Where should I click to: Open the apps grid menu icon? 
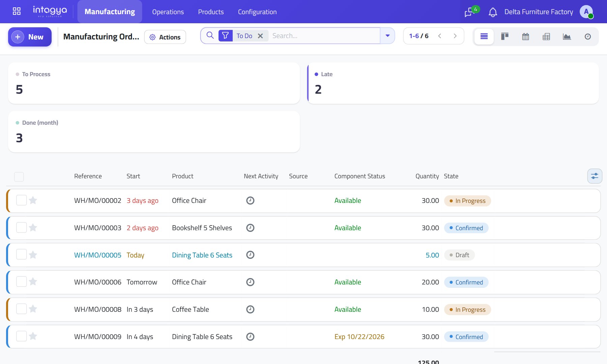[x=17, y=11]
